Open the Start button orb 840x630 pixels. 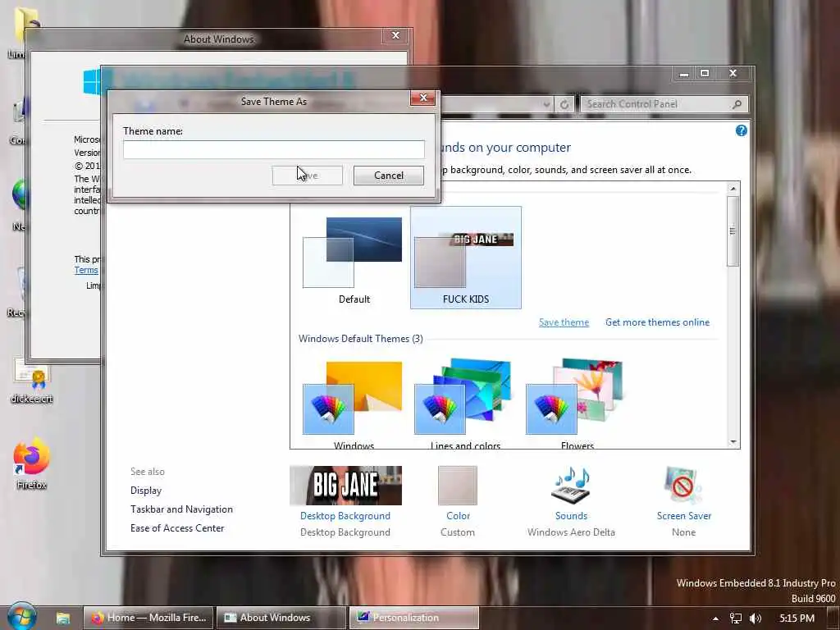(22, 617)
